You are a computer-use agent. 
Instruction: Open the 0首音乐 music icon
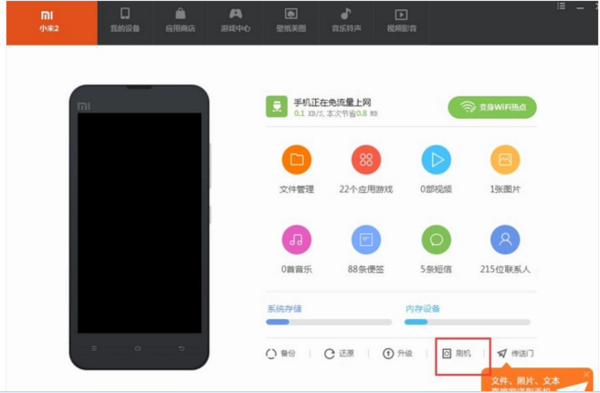tap(297, 240)
